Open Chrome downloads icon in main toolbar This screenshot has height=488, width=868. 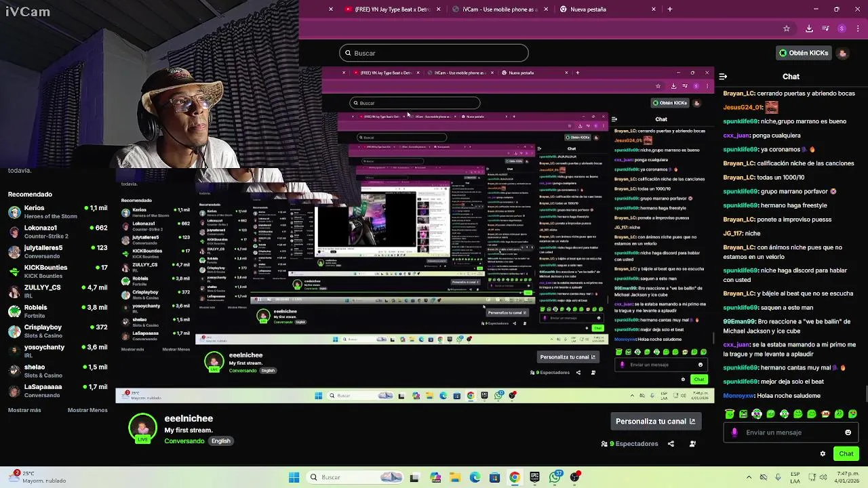tap(809, 28)
